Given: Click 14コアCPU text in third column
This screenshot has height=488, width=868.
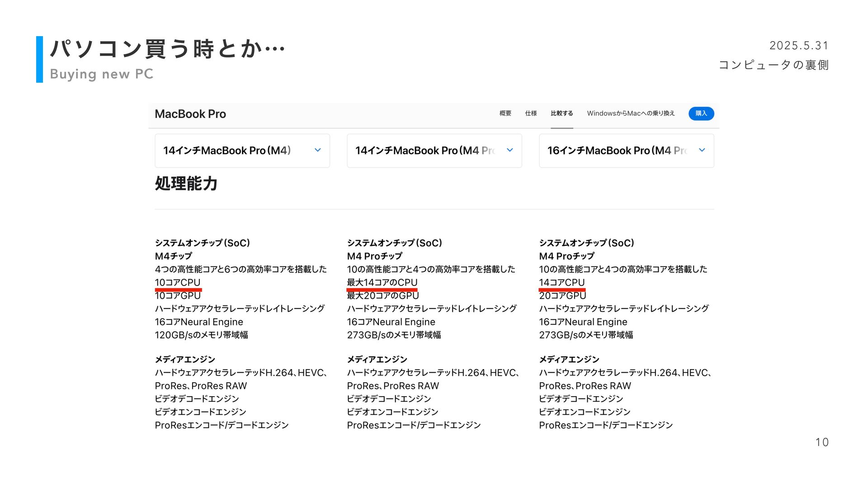Looking at the screenshot, I should (x=562, y=282).
